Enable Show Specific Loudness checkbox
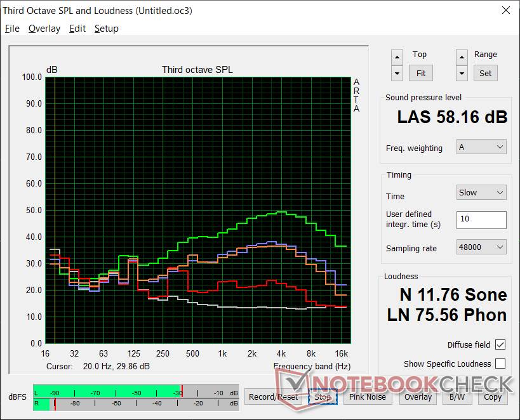This screenshot has height=420, width=520. coord(500,364)
